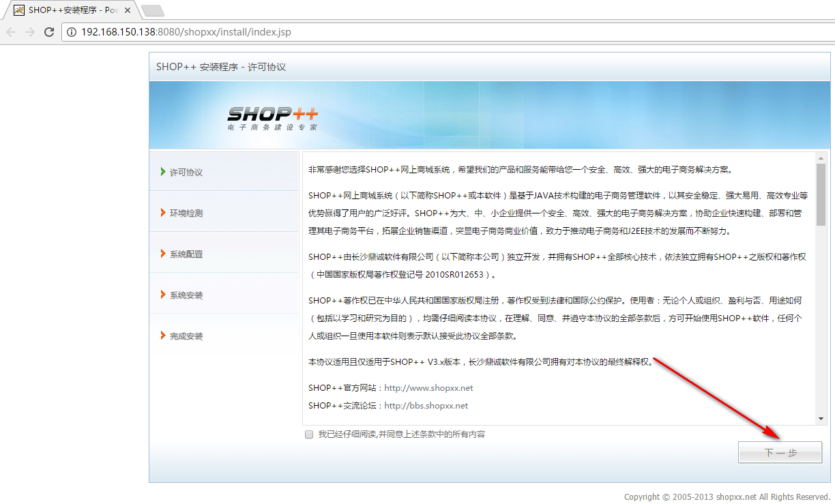This screenshot has height=504, width=835.
Task: Select the 环境检测 step in sidebar
Action: point(224,213)
